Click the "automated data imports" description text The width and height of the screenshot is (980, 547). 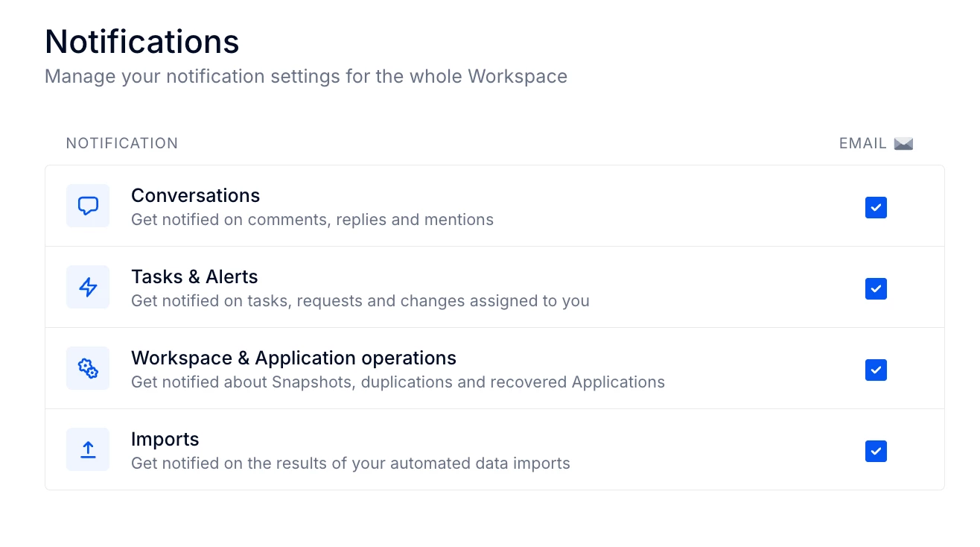click(350, 463)
